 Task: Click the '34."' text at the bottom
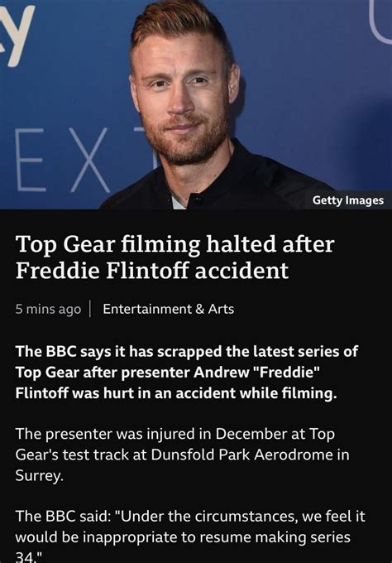[x=29, y=557]
